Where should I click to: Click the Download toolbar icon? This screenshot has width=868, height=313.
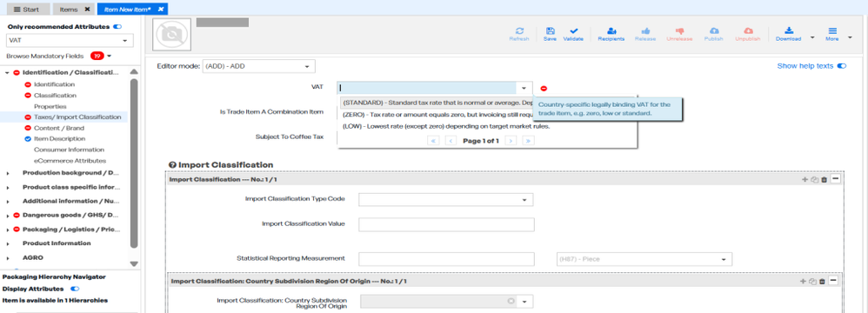pyautogui.click(x=789, y=31)
